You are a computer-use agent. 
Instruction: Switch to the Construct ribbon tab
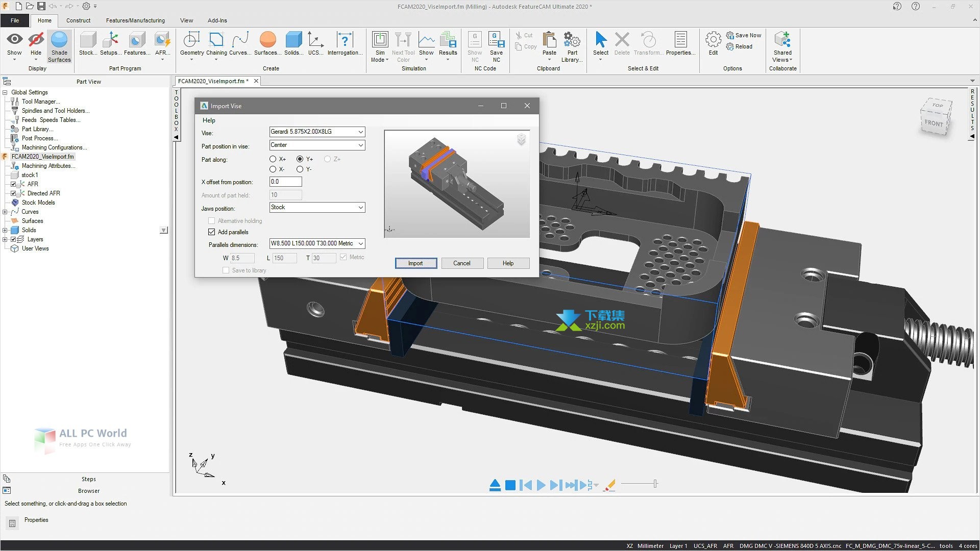[x=78, y=20]
